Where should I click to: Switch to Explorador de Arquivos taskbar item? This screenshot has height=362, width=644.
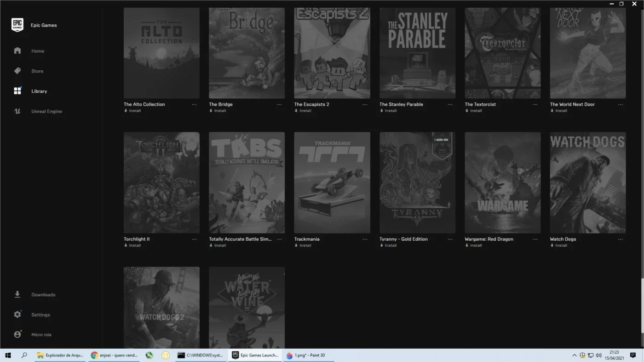click(60, 355)
